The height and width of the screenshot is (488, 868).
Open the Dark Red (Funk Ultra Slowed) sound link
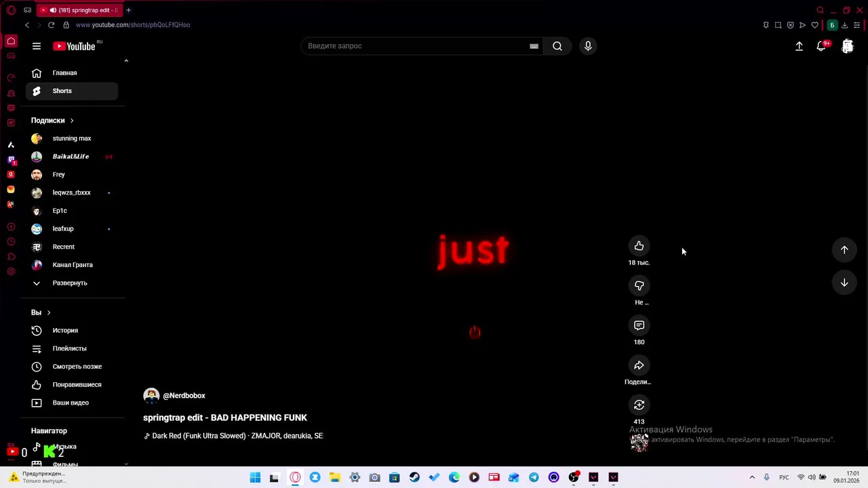click(233, 436)
